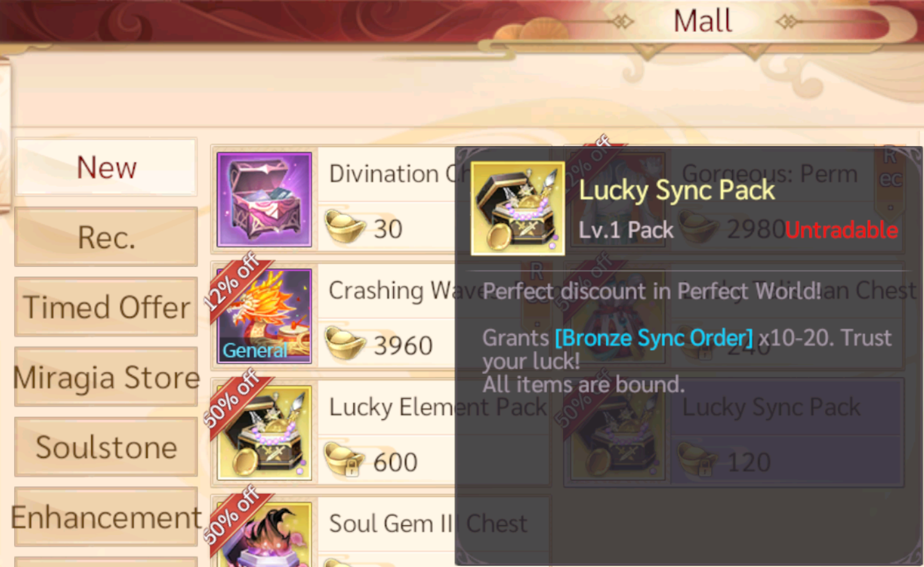Go to the Soulstone tab

pos(106,446)
